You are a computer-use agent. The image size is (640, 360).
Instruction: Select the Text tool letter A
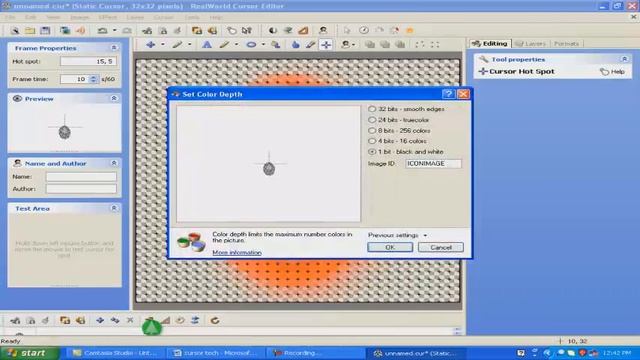click(207, 44)
